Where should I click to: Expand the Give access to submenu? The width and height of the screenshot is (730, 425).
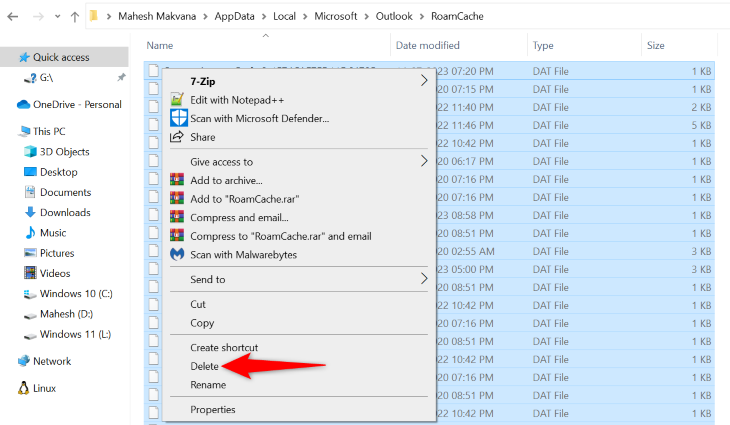[x=423, y=161]
